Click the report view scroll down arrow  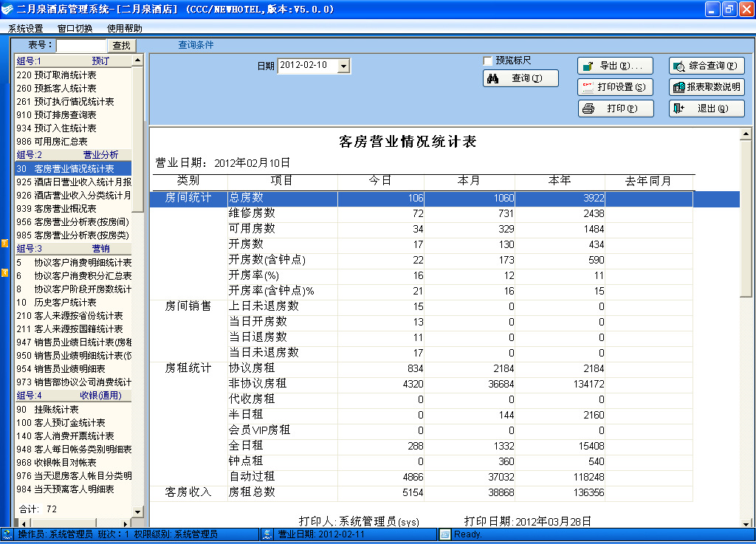[746, 523]
